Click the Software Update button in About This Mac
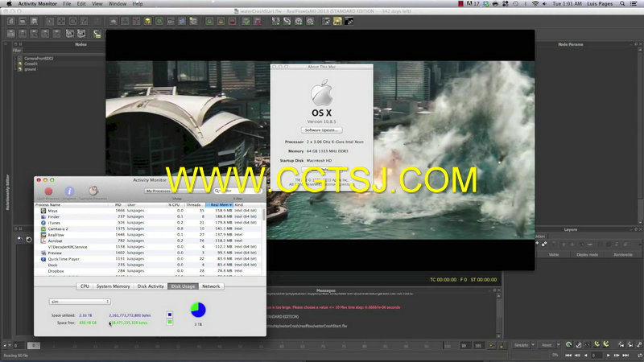This screenshot has width=644, height=362. click(x=321, y=130)
